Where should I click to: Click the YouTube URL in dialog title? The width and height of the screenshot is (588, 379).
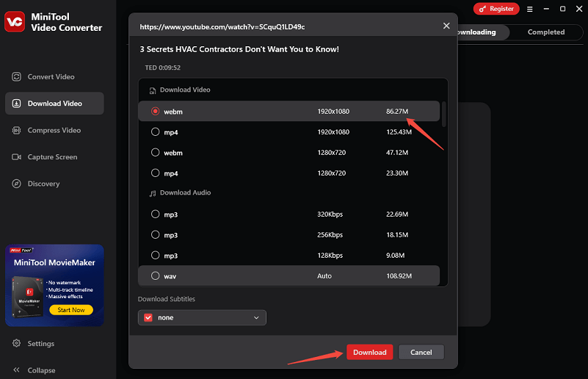tap(222, 27)
